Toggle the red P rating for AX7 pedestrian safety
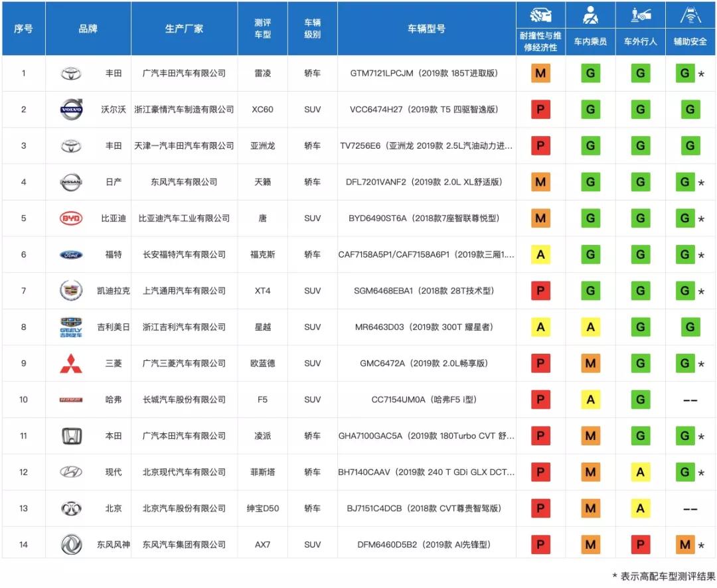Screen dimensions: 717x588 pos(640,544)
